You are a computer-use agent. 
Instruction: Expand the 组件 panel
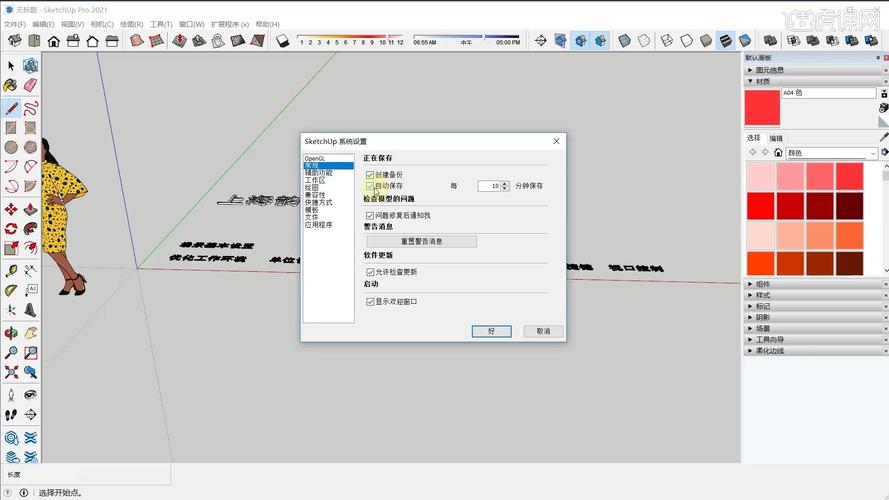(x=815, y=283)
